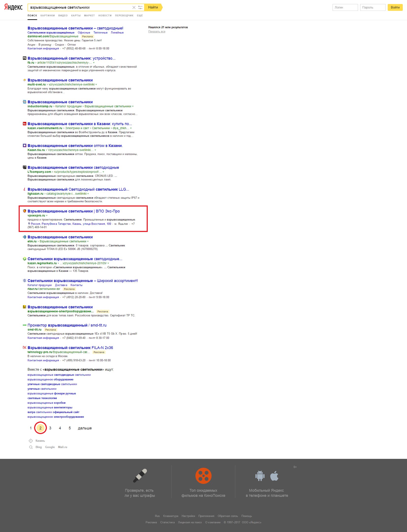Search the same query on Google
Screen dimensions: 407x532
pos(50,447)
